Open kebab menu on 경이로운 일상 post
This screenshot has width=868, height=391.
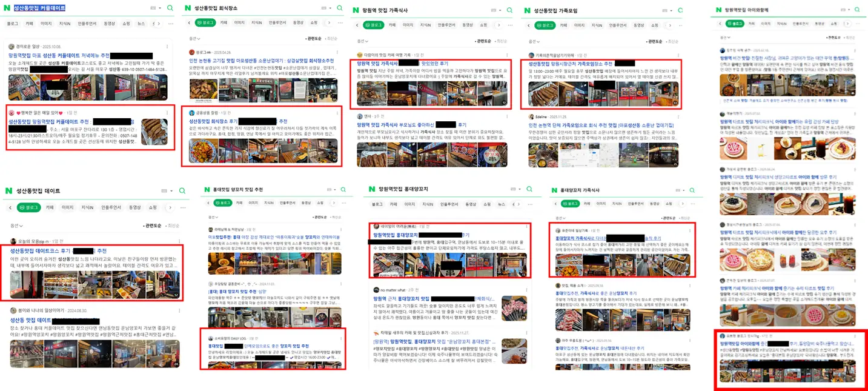pos(167,46)
